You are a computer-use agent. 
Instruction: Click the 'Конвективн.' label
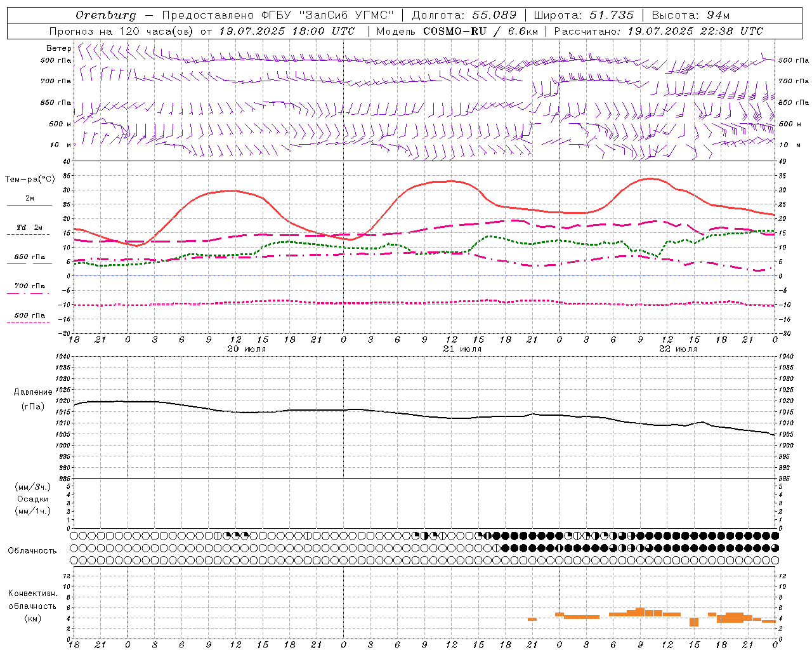(33, 594)
